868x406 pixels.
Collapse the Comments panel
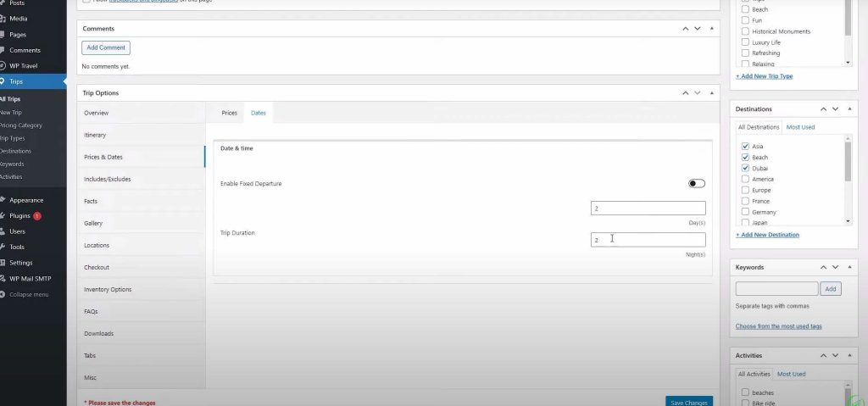click(711, 28)
